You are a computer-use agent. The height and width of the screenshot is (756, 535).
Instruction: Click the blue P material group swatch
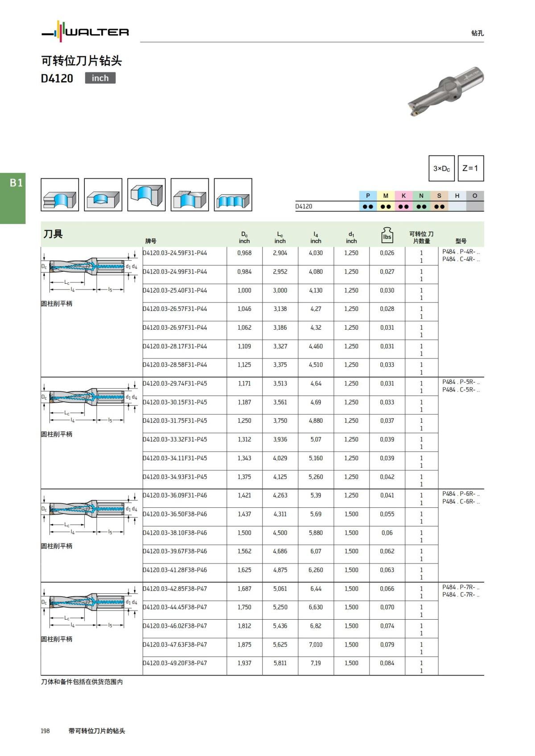coord(368,196)
